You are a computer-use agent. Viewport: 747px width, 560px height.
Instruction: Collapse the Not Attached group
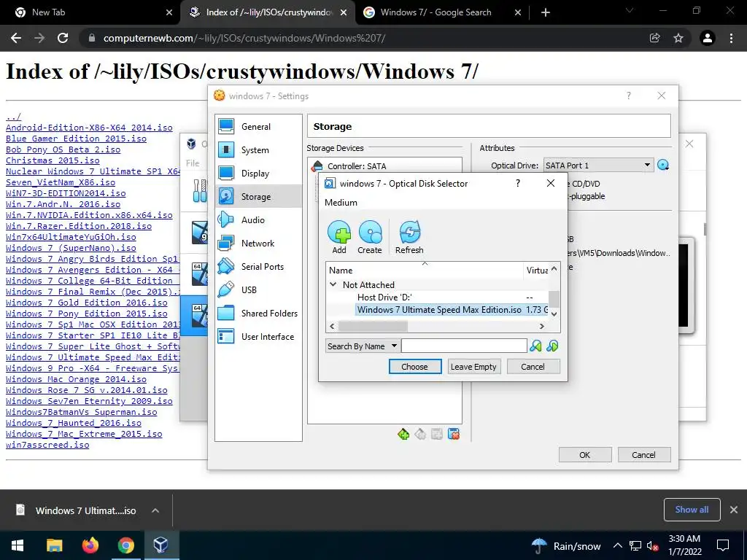pyautogui.click(x=333, y=285)
